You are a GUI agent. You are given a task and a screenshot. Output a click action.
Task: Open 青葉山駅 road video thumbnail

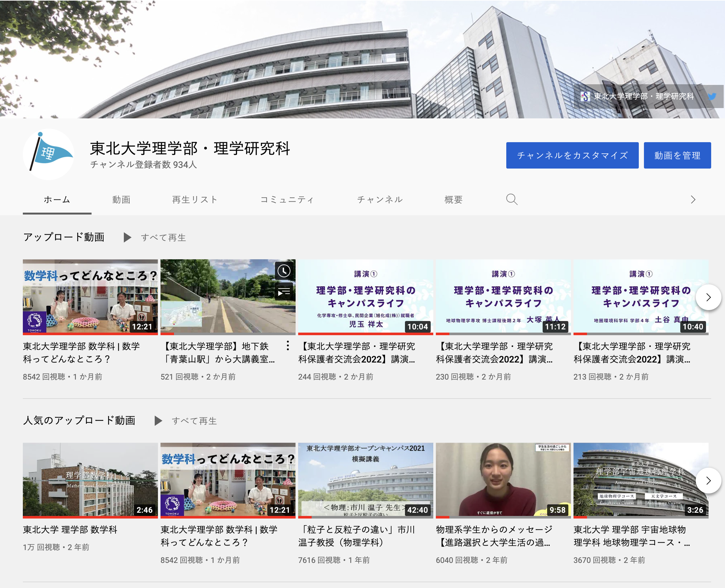228,297
